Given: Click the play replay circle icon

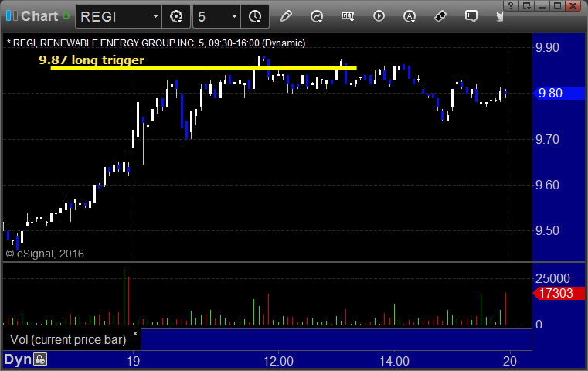Looking at the screenshot, I should pos(379,16).
